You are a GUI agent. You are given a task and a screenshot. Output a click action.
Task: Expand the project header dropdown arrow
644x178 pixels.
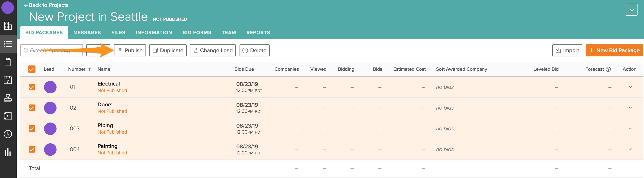coord(631,10)
